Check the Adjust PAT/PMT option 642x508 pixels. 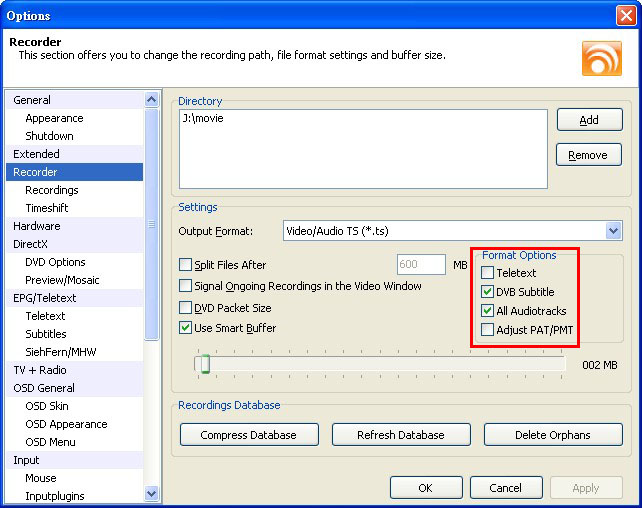[488, 330]
